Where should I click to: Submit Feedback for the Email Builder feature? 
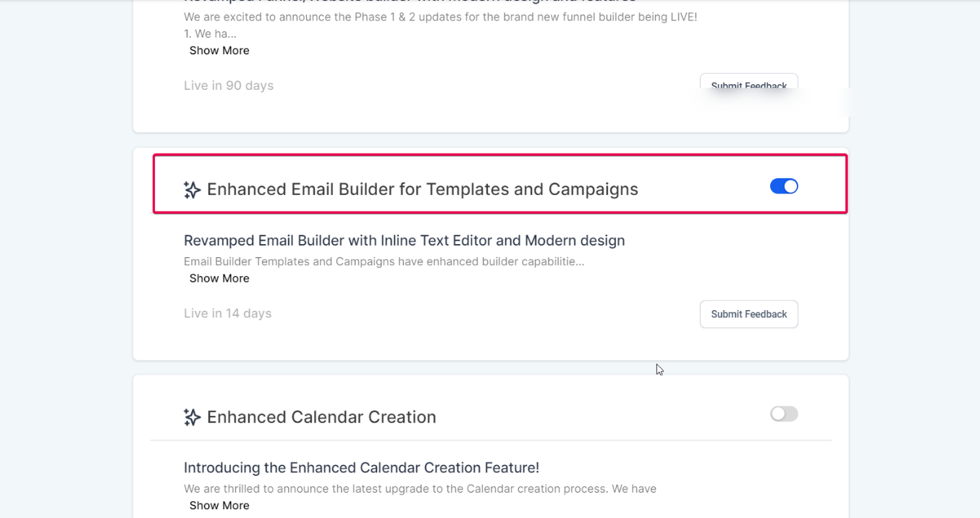[749, 314]
